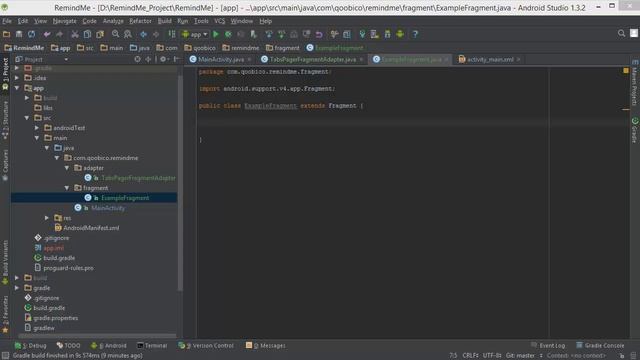Open the Event Log
The image size is (640, 360).
coord(548,345)
